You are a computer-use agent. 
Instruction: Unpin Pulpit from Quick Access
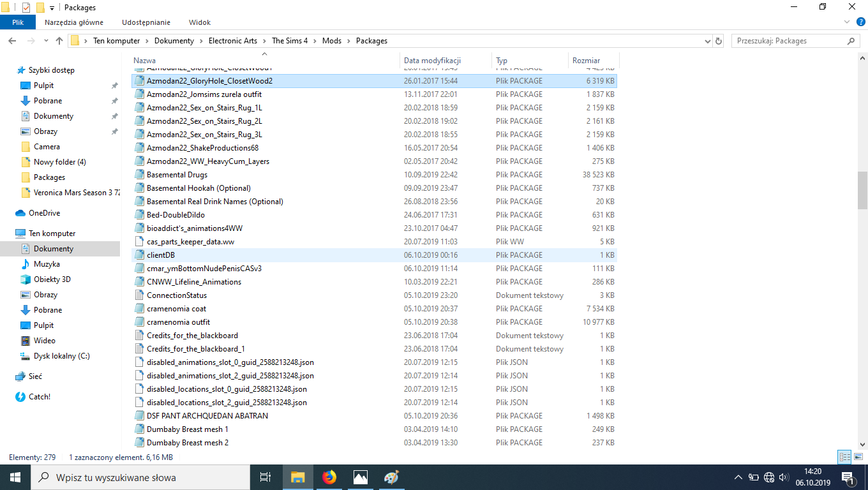click(x=114, y=85)
